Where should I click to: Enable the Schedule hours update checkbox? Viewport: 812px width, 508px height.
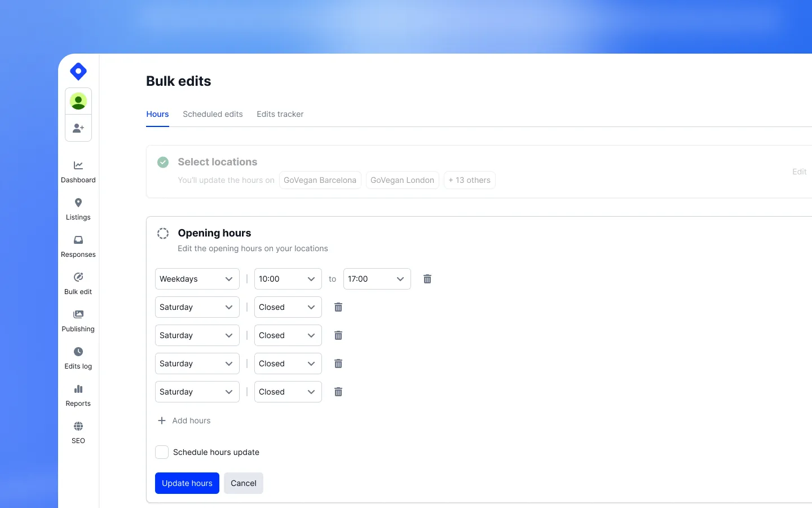pos(161,452)
